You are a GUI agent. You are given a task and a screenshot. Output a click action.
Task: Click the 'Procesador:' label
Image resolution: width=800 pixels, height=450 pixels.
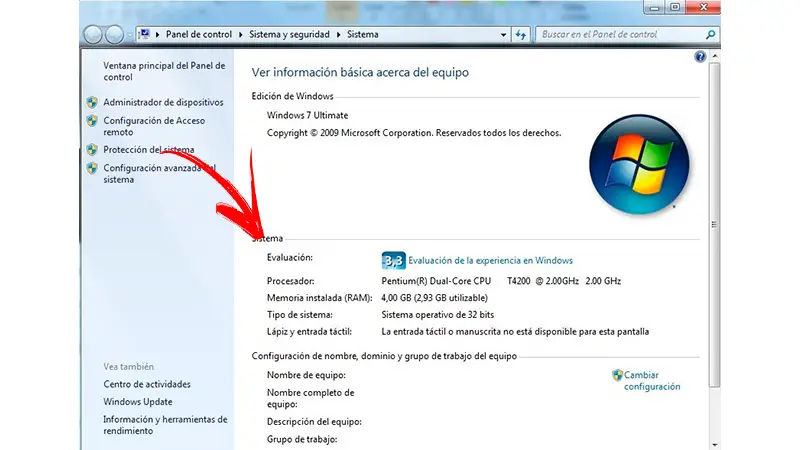click(290, 281)
